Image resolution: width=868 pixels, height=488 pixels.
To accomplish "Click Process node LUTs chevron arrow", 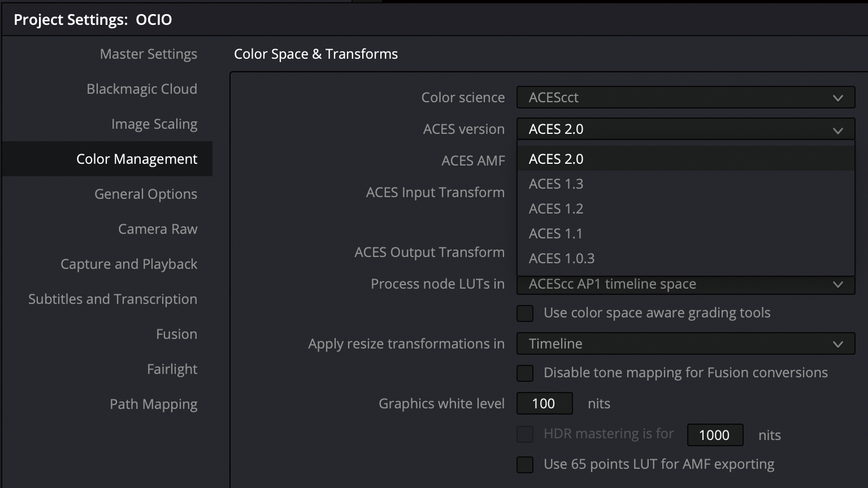I will click(x=838, y=284).
